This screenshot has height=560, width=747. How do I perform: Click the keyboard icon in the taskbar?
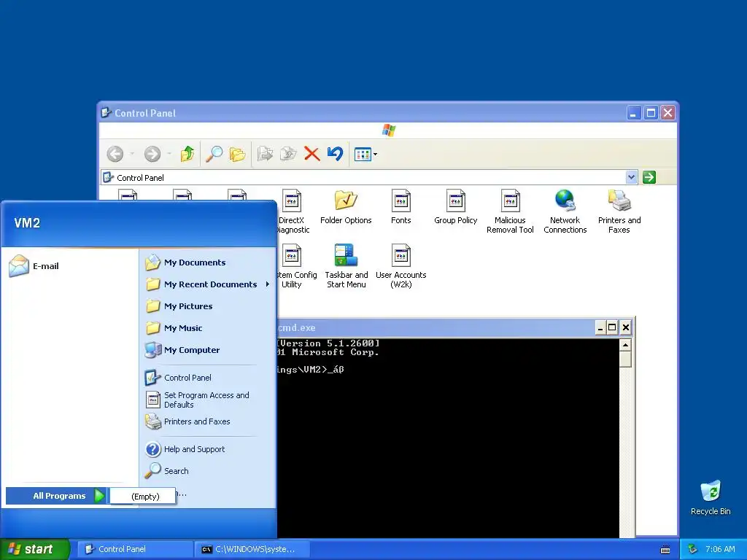point(665,550)
